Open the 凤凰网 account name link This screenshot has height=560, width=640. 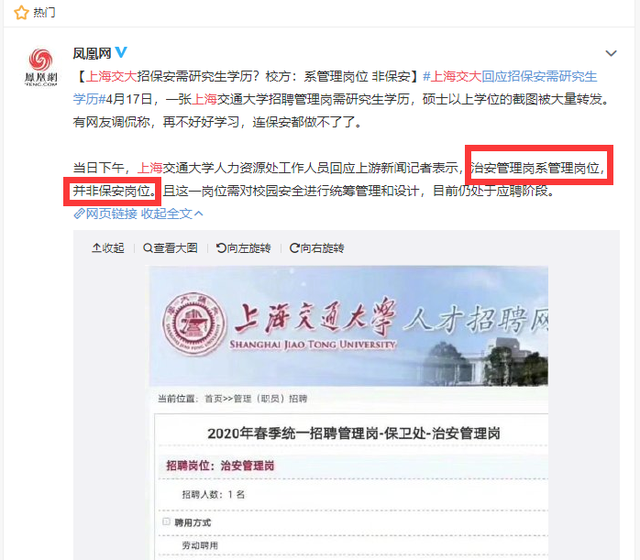(92, 53)
